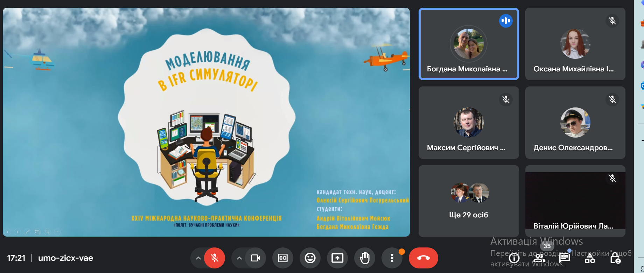The width and height of the screenshot is (644, 273).
Task: Unmute the microphone with the red mic button
Action: coord(215,258)
